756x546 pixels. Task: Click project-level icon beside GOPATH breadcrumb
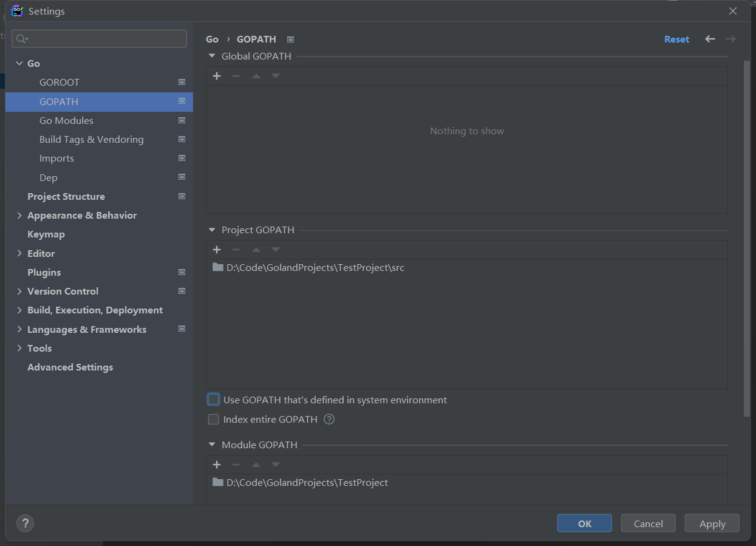pyautogui.click(x=290, y=39)
